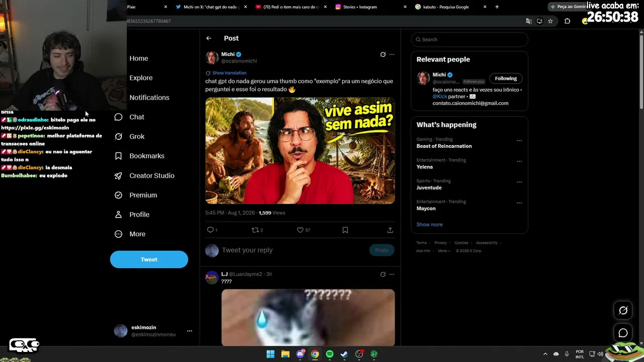644x362 pixels.
Task: Click the Reply button
Action: [382, 250]
